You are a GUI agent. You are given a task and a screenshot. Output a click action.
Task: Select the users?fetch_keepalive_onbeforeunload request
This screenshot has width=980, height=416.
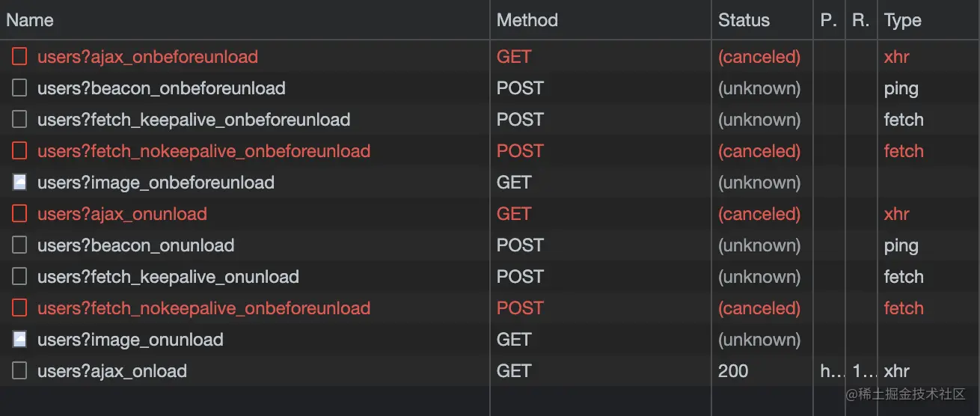490,119
